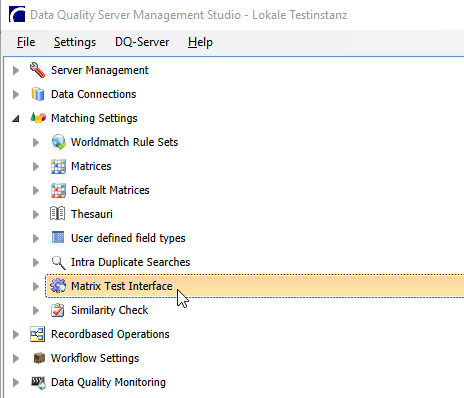Select the Thesauri tree item
Image resolution: width=464 pixels, height=398 pixels.
(92, 214)
